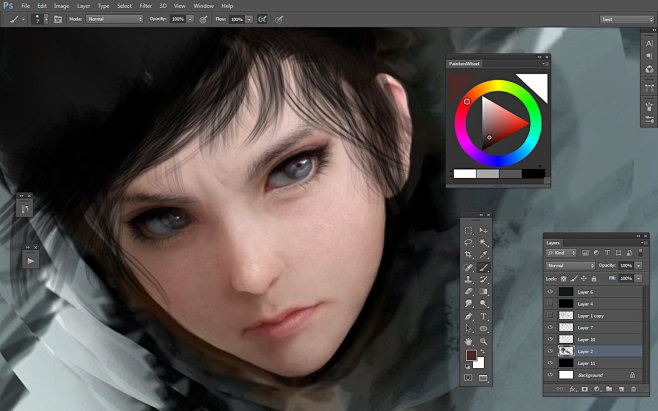Open layer filter Kind dropdown
Image resolution: width=658 pixels, height=411 pixels.
(561, 253)
